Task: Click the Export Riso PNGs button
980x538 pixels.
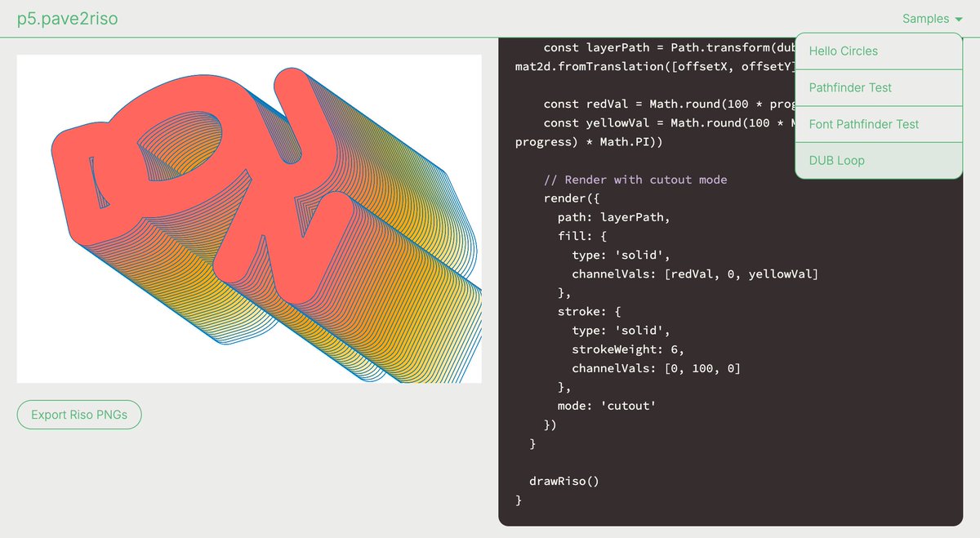Action: click(78, 414)
